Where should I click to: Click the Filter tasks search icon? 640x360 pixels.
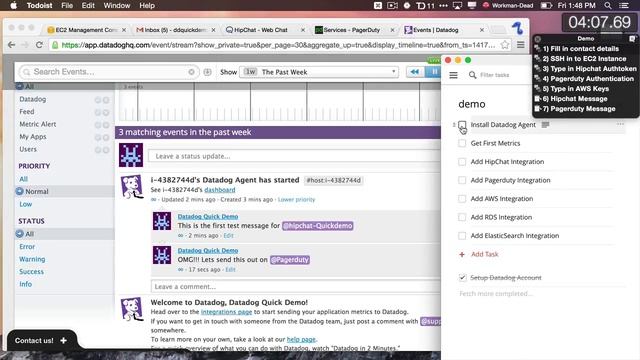(473, 75)
